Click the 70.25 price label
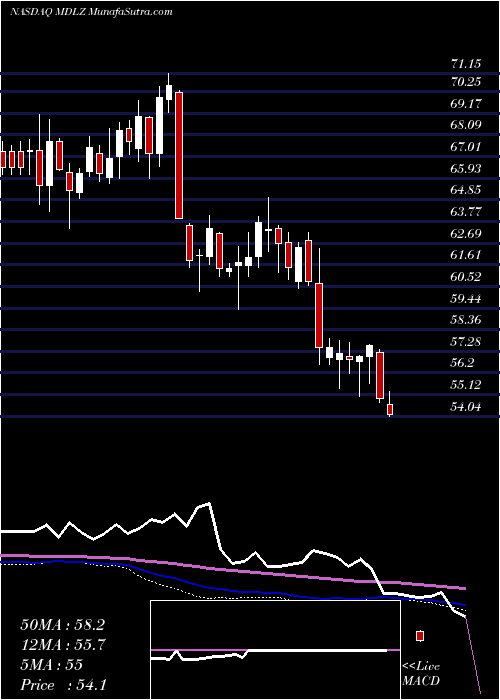The width and height of the screenshot is (500, 700). tap(467, 82)
